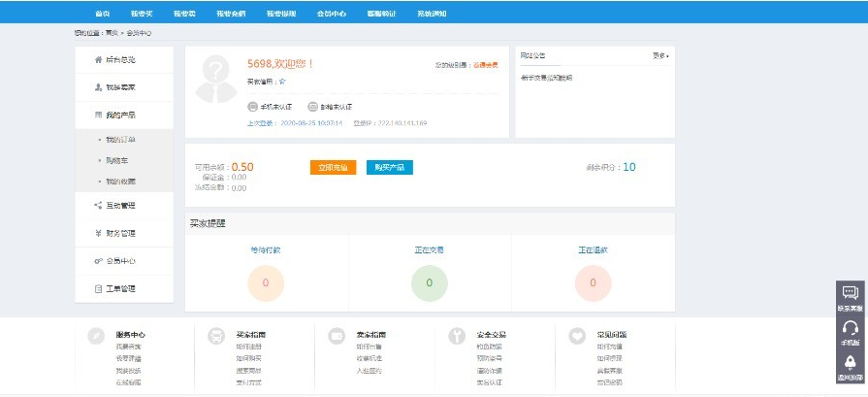Click the 正在交易 label
This screenshot has height=397, width=868.
[429, 249]
